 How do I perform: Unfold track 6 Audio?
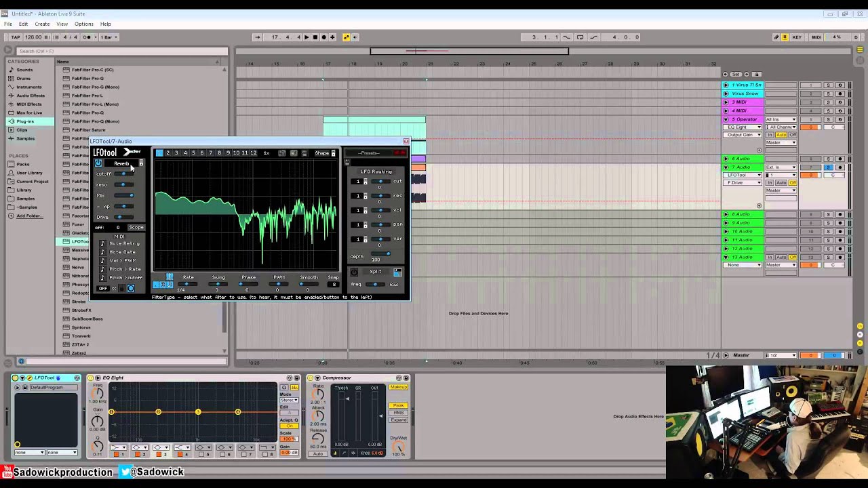click(726, 159)
